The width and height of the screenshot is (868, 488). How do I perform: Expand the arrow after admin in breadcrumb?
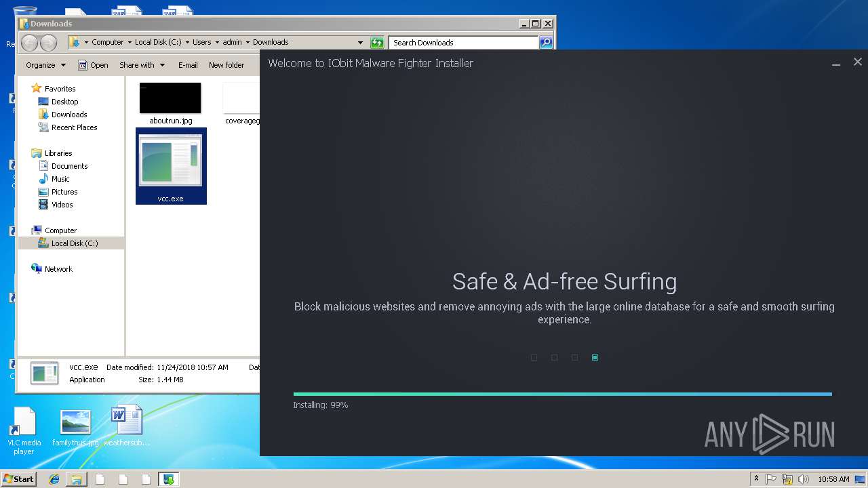248,42
